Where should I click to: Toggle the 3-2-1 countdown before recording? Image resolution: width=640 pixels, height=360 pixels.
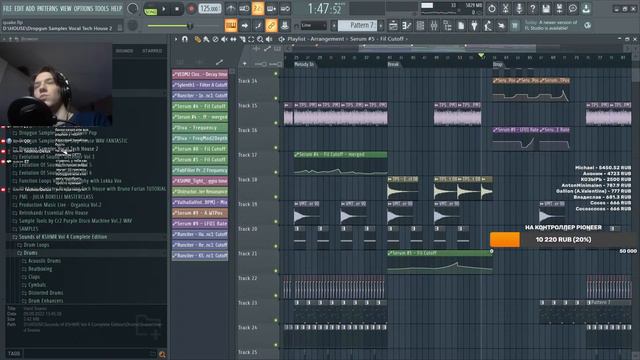pyautogui.click(x=258, y=8)
